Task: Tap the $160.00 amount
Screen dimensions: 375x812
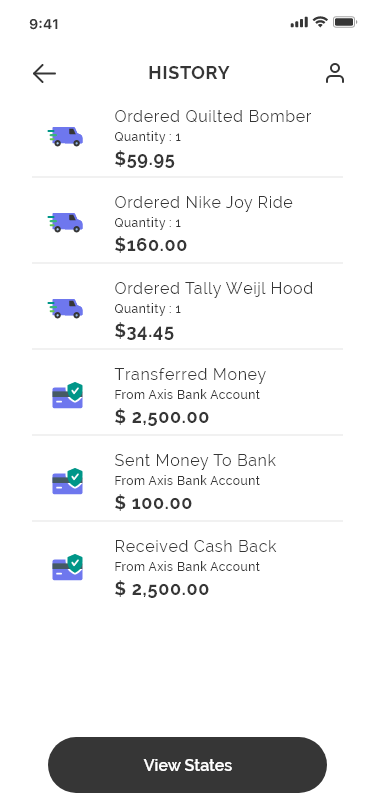Action: click(151, 245)
